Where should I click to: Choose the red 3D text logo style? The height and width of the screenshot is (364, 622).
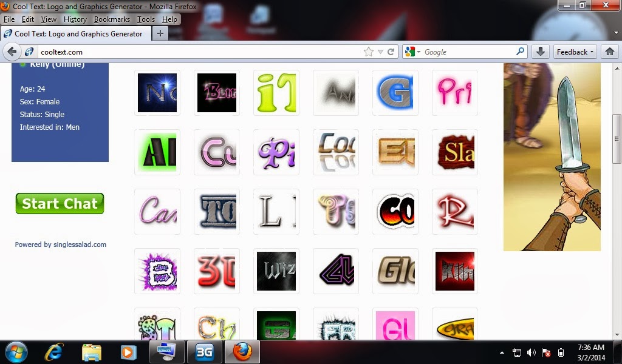coord(217,271)
